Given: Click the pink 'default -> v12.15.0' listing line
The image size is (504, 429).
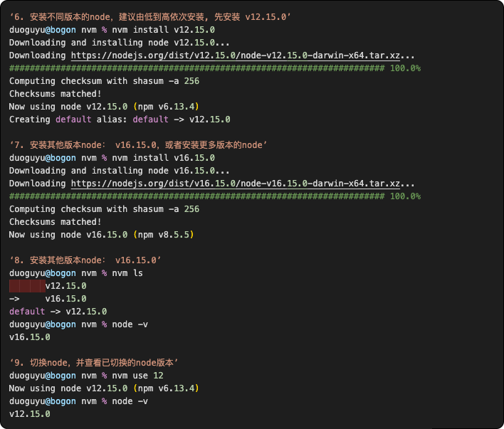Looking at the screenshot, I should click(x=58, y=312).
